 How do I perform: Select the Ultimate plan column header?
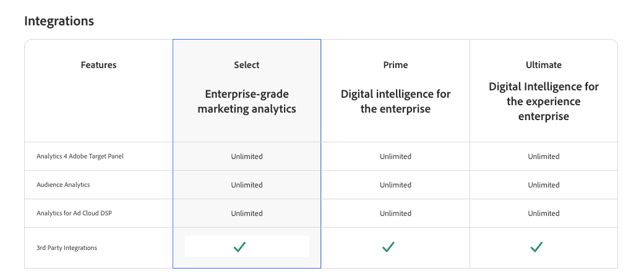pyautogui.click(x=544, y=65)
